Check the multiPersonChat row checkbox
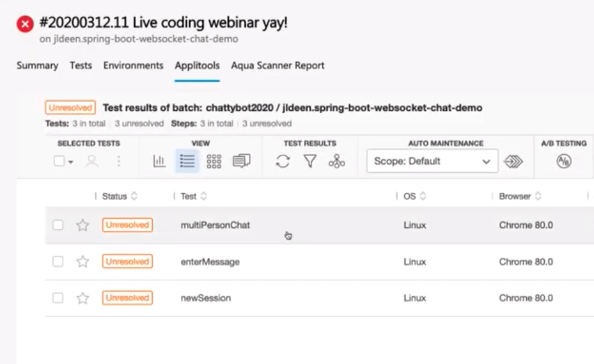The image size is (594, 364). pos(58,225)
